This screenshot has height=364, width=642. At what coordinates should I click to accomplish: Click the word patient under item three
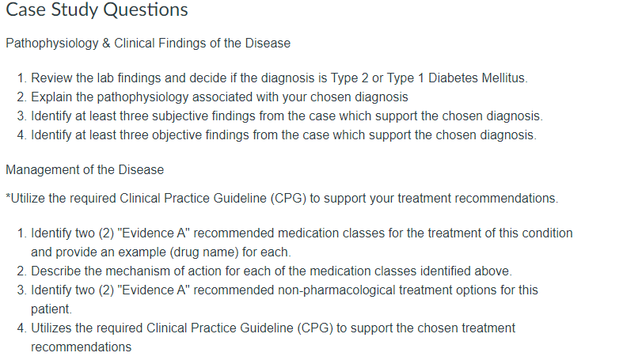click(51, 309)
